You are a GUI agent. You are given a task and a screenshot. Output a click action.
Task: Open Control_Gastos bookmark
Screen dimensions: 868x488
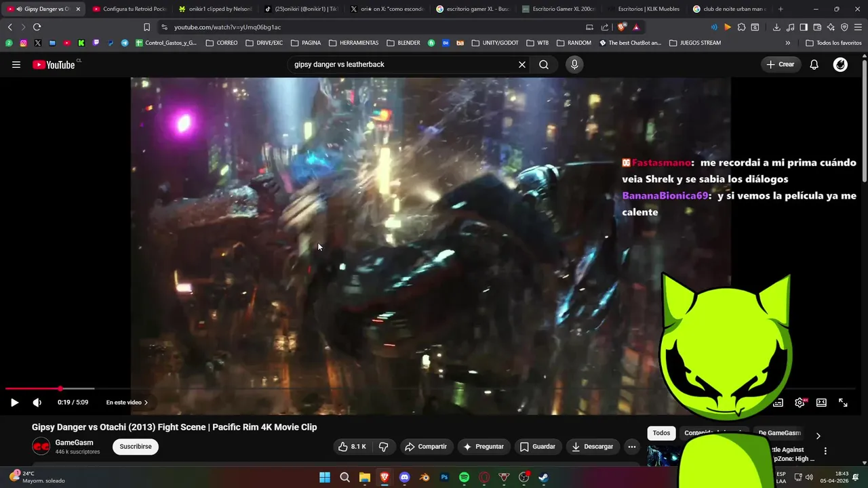click(166, 43)
